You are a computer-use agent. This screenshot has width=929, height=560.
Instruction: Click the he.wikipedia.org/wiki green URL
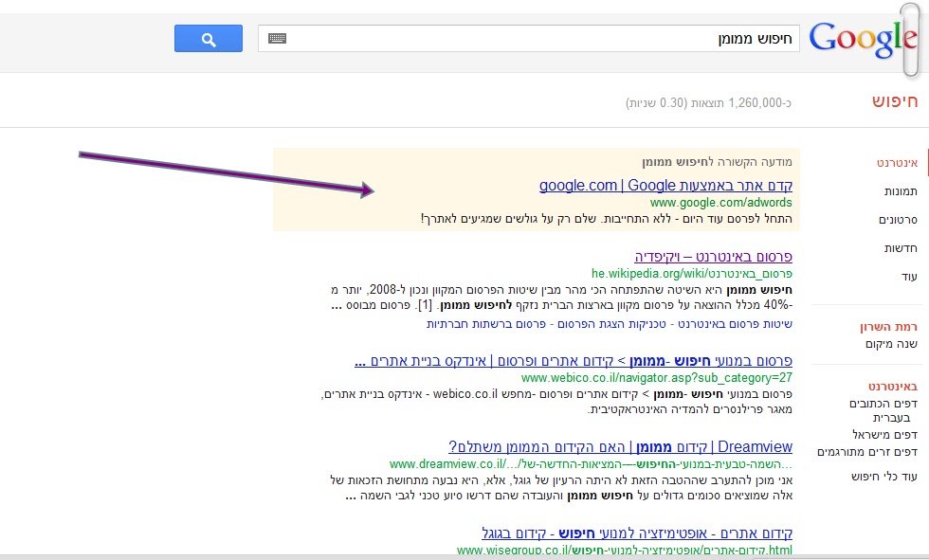[x=691, y=274]
